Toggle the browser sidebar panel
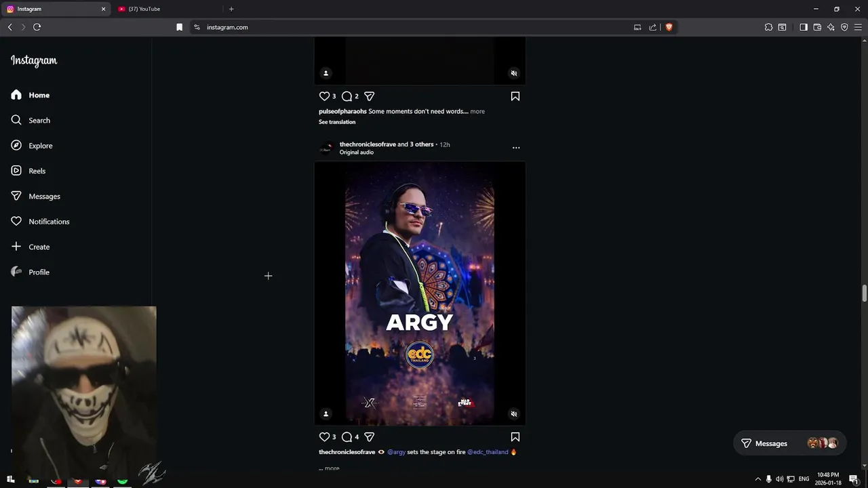Image resolution: width=868 pixels, height=488 pixels. [804, 27]
